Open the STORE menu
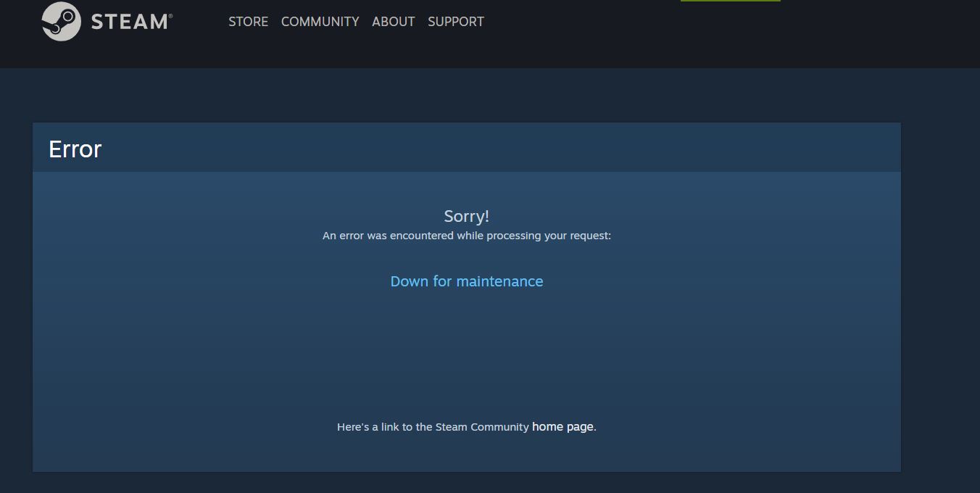Image resolution: width=980 pixels, height=493 pixels. [248, 22]
